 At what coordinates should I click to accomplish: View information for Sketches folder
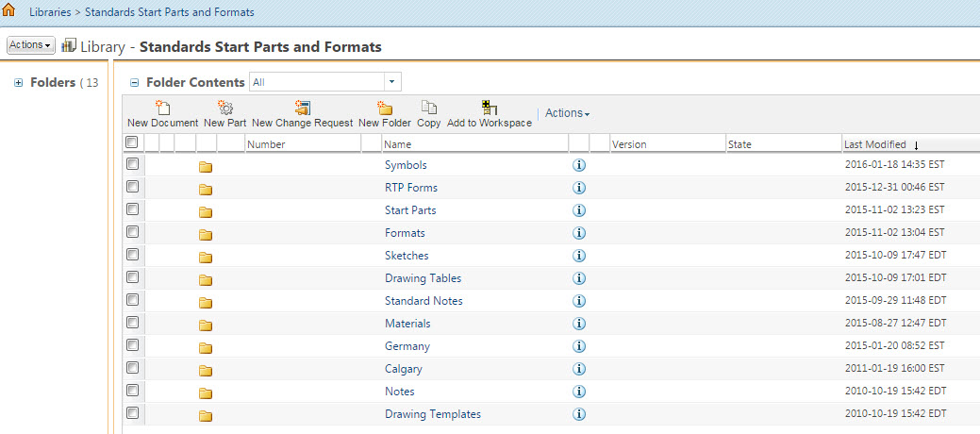(x=579, y=255)
